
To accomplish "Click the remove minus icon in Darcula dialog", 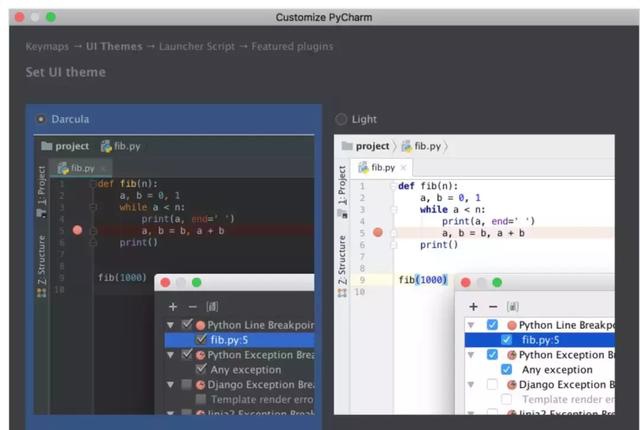I will (193, 307).
